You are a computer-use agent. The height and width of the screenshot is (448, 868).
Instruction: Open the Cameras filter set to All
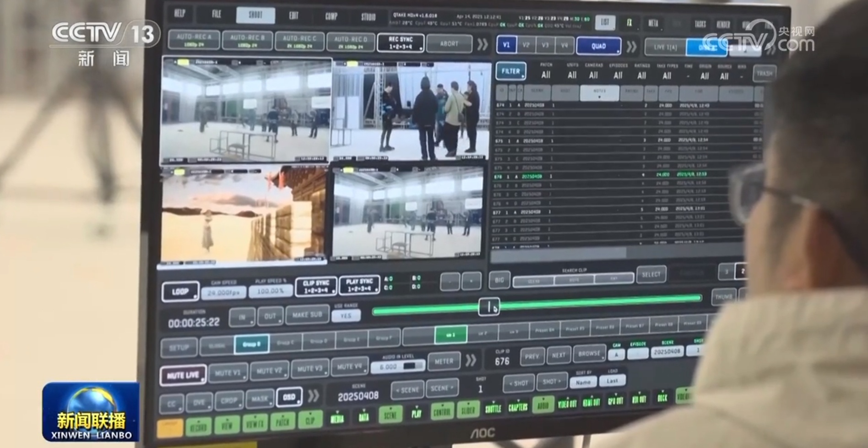[x=593, y=75]
